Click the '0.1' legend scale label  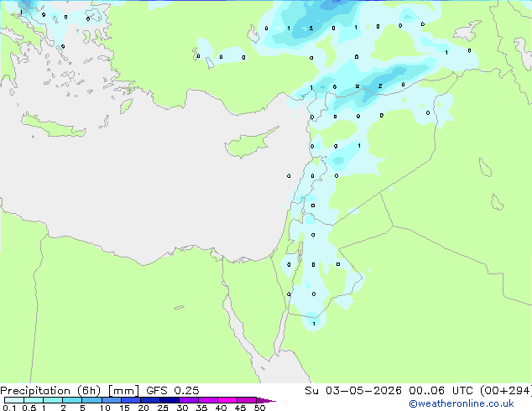8,408
